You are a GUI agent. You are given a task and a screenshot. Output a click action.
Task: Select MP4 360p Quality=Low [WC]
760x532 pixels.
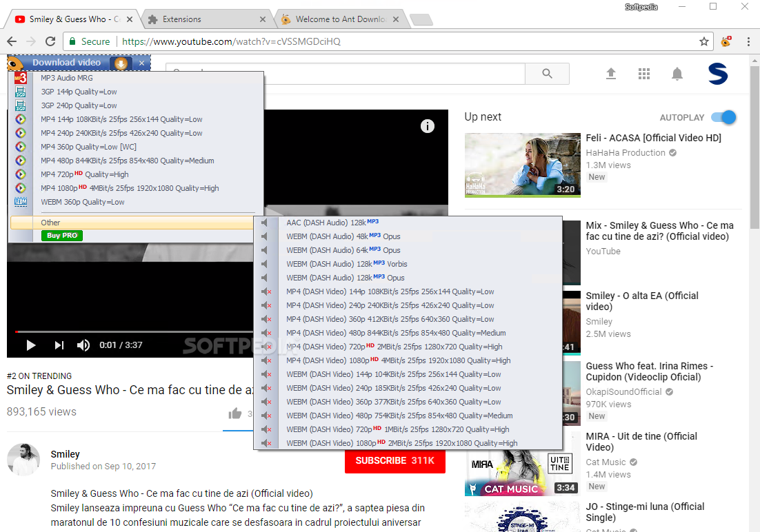click(x=89, y=147)
